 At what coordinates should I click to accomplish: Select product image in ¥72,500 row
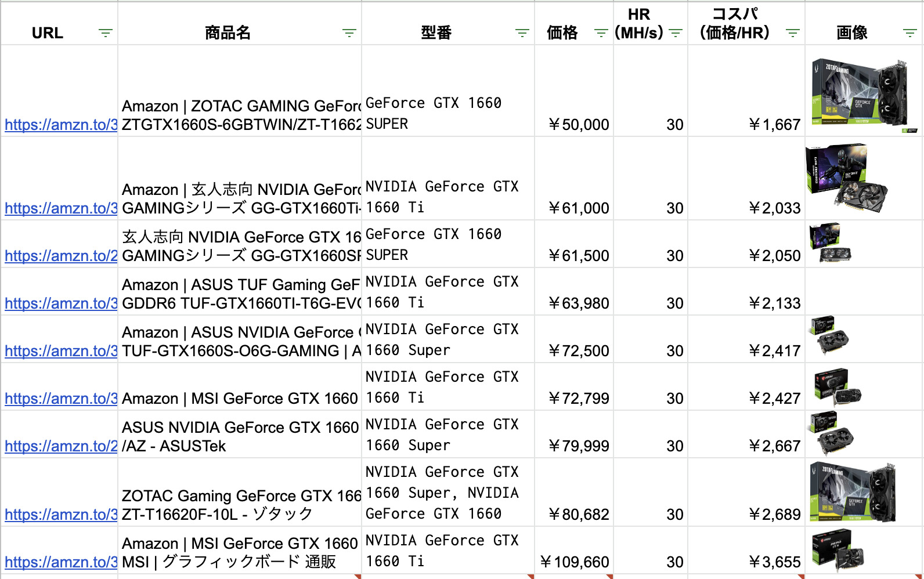click(829, 336)
